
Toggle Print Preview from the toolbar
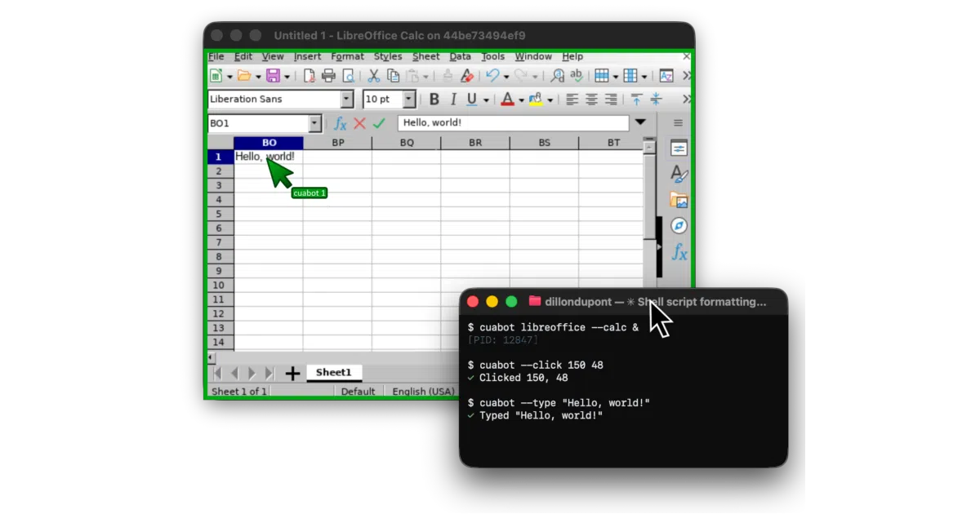[349, 76]
